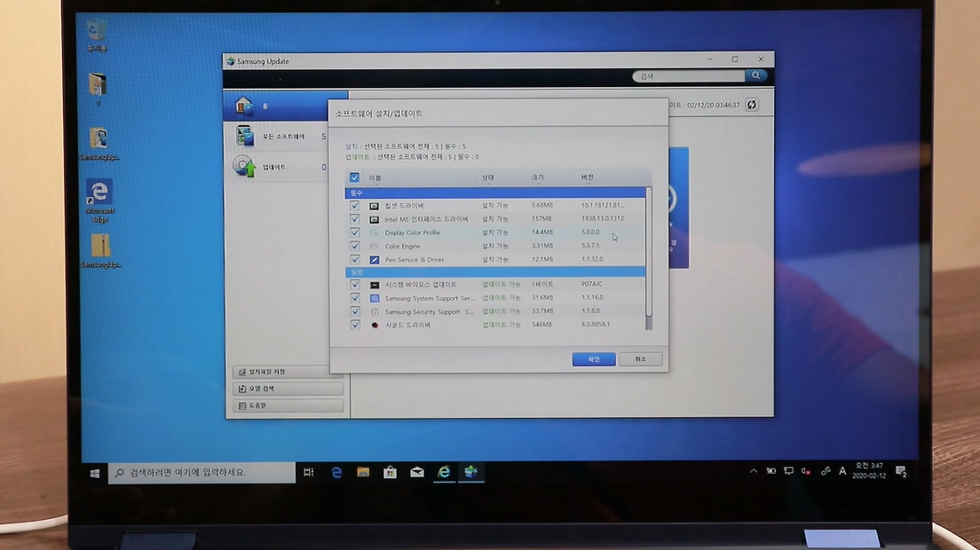Open the Recycle Bin desktop icon

pos(96,35)
